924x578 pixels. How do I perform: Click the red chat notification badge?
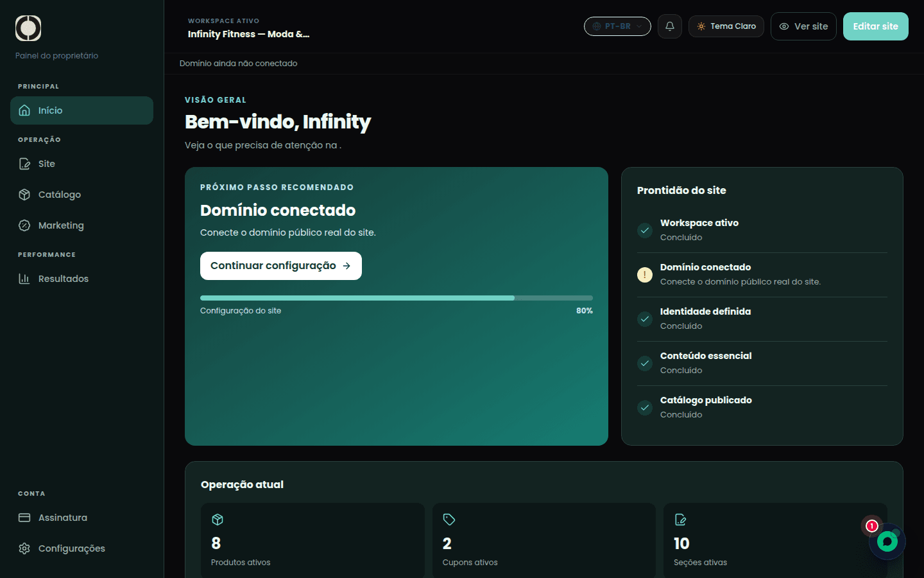871,526
